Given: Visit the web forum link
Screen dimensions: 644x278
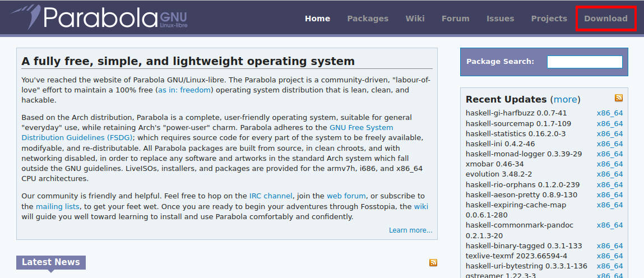Looking at the screenshot, I should coord(346,196).
